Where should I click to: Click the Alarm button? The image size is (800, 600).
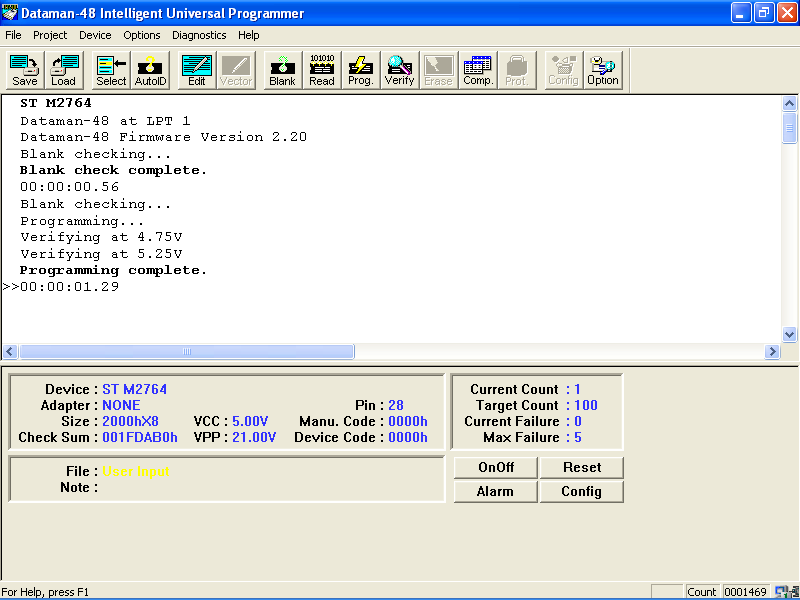[495, 491]
